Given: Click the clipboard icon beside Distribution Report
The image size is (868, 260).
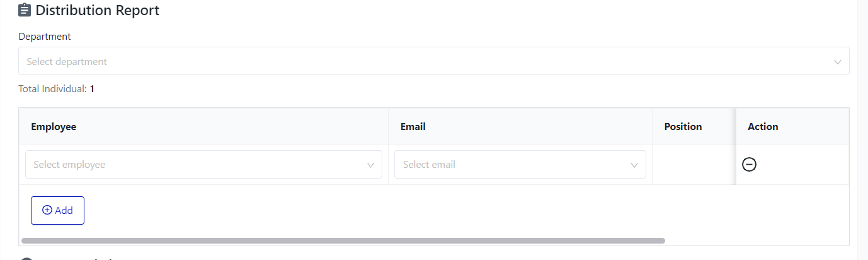Looking at the screenshot, I should (x=25, y=10).
